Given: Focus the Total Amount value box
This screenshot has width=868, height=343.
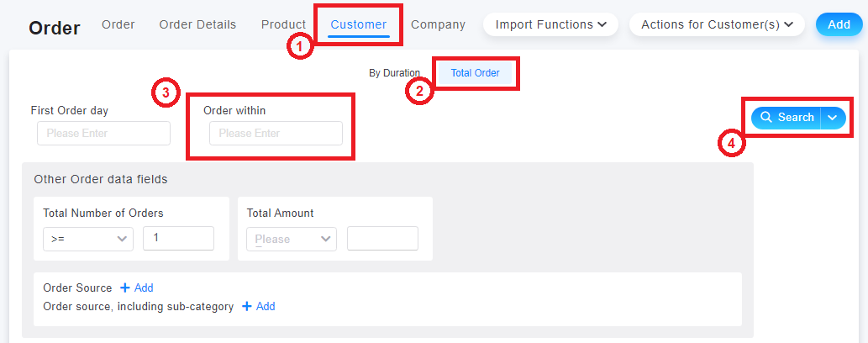Looking at the screenshot, I should pos(382,238).
